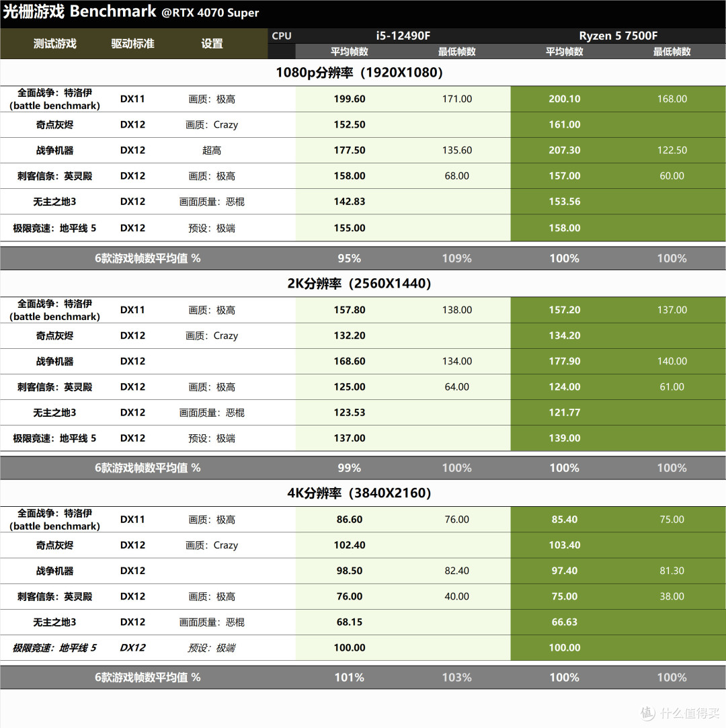726x728 pixels.
Task: Click the 101% summary value in 4K section
Action: pos(350,678)
